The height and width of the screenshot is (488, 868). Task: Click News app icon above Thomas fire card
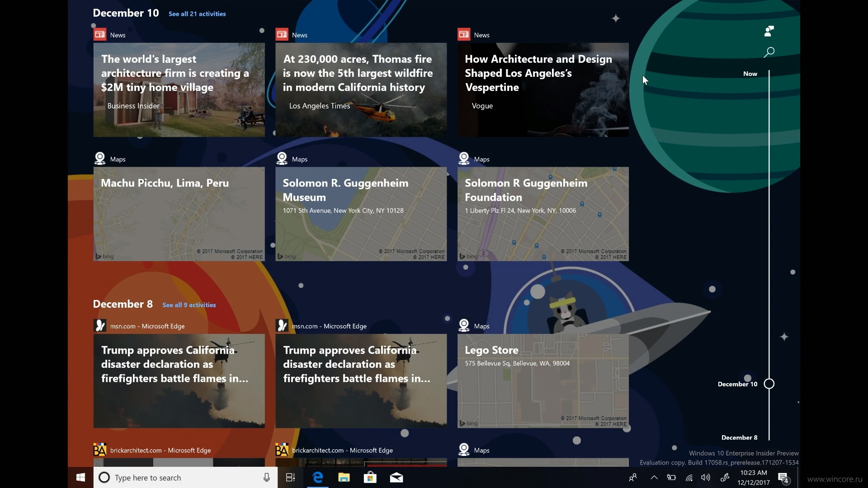pos(282,35)
